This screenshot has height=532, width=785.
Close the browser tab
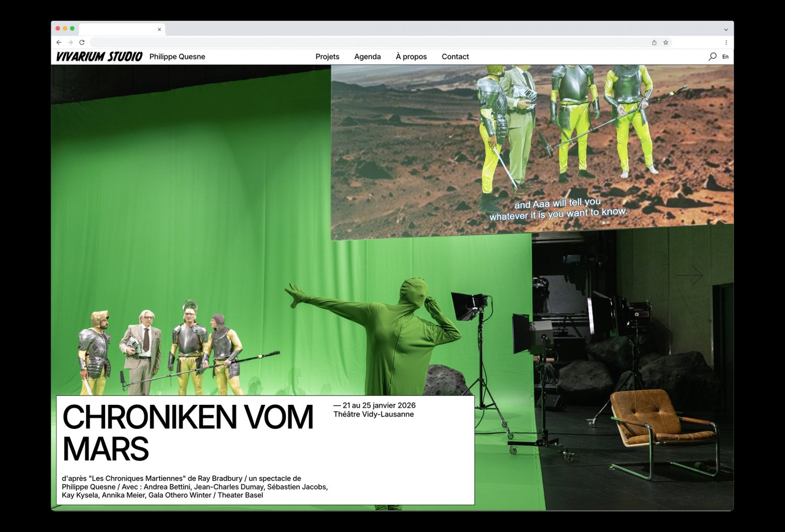pyautogui.click(x=159, y=29)
